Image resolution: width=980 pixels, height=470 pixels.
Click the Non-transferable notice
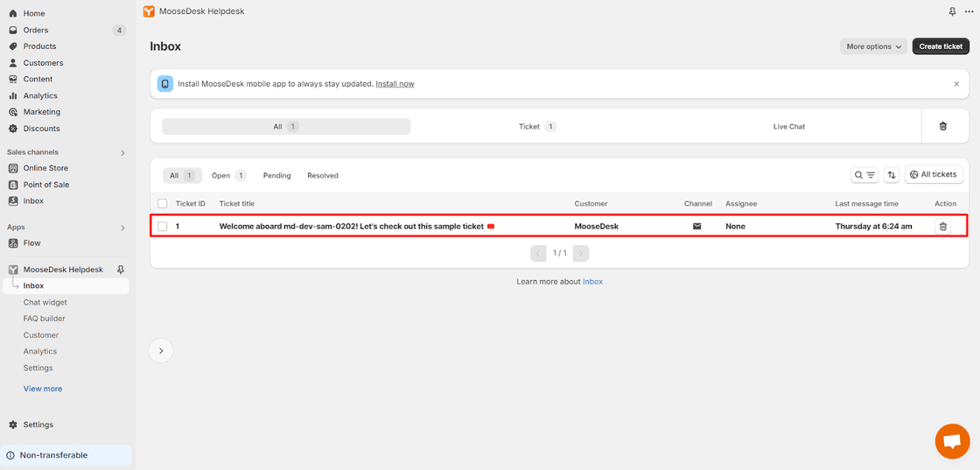[66, 455]
